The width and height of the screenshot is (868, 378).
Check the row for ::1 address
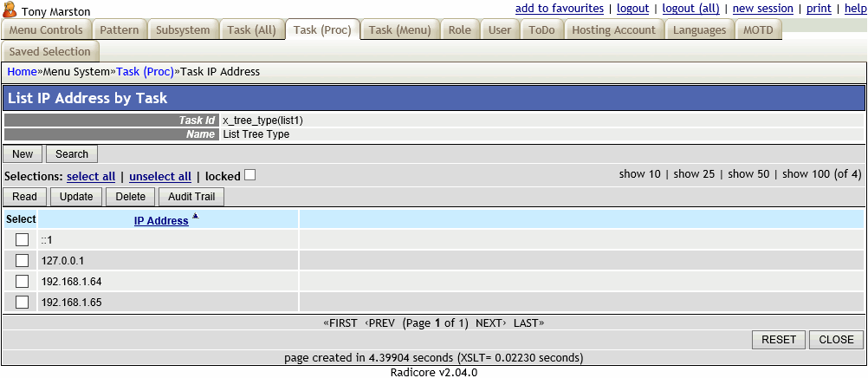click(x=23, y=239)
